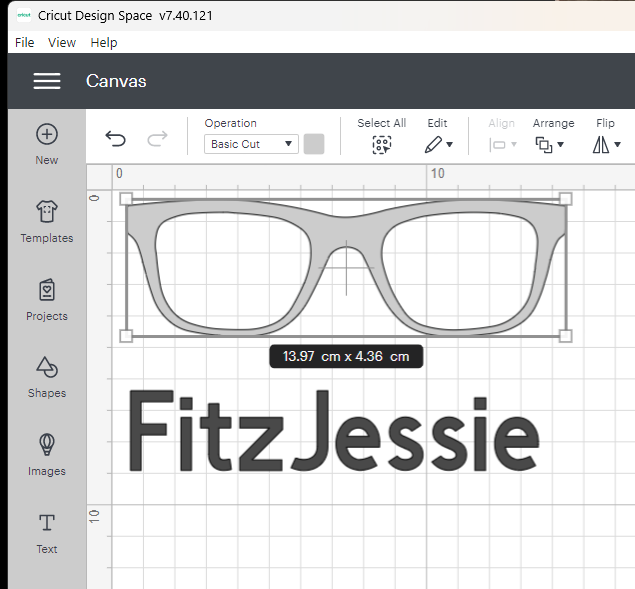Open the Help menu
635x589 pixels.
(104, 42)
